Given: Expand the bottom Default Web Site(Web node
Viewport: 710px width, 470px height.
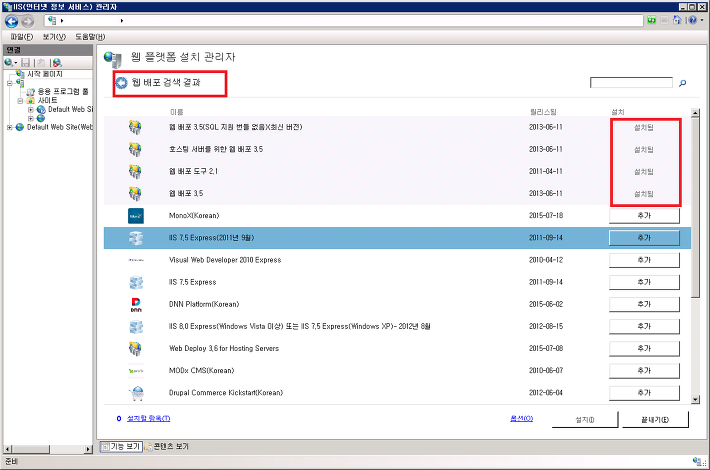Looking at the screenshot, I should (x=10, y=127).
